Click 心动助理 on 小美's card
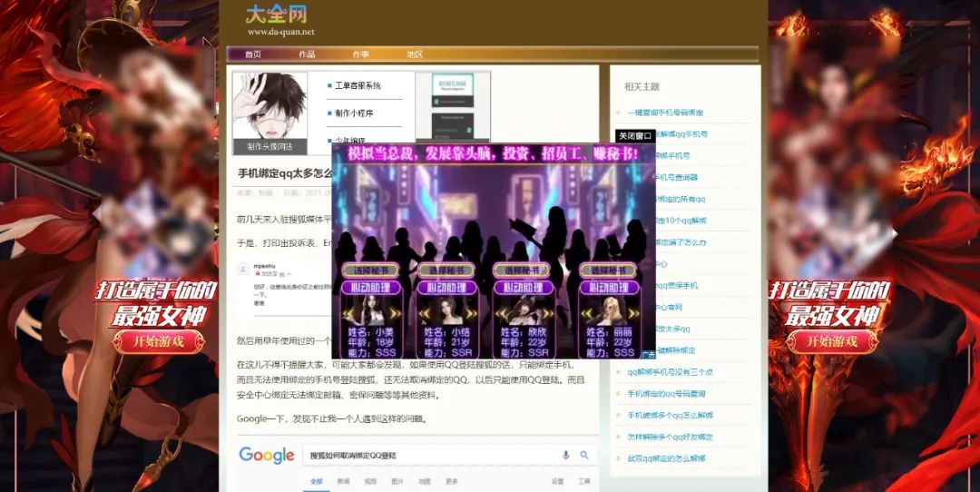The height and width of the screenshot is (492, 980). click(373, 288)
